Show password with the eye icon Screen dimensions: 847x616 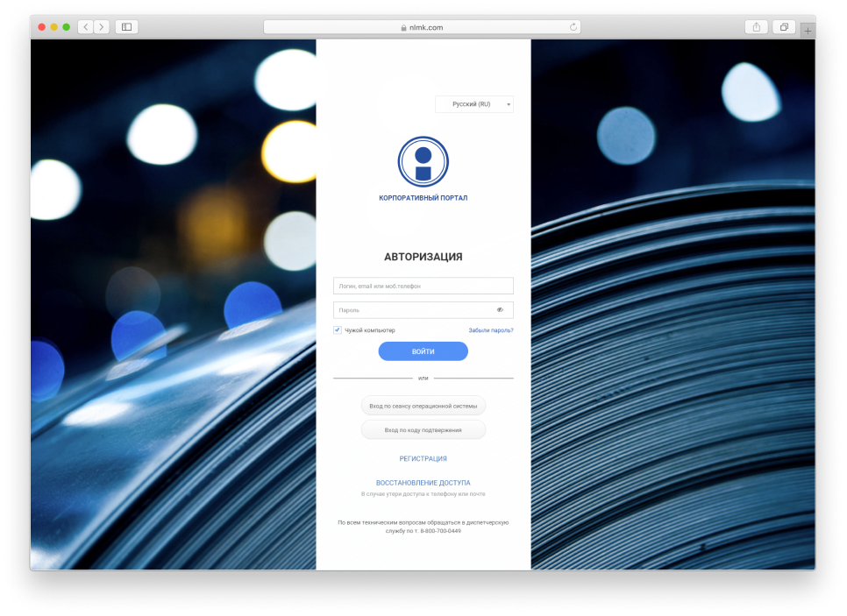(500, 310)
